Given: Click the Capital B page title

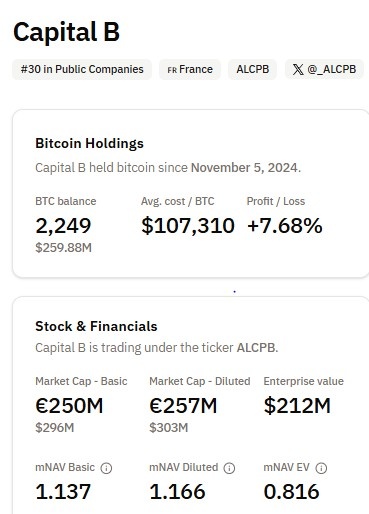Looking at the screenshot, I should point(66,32).
